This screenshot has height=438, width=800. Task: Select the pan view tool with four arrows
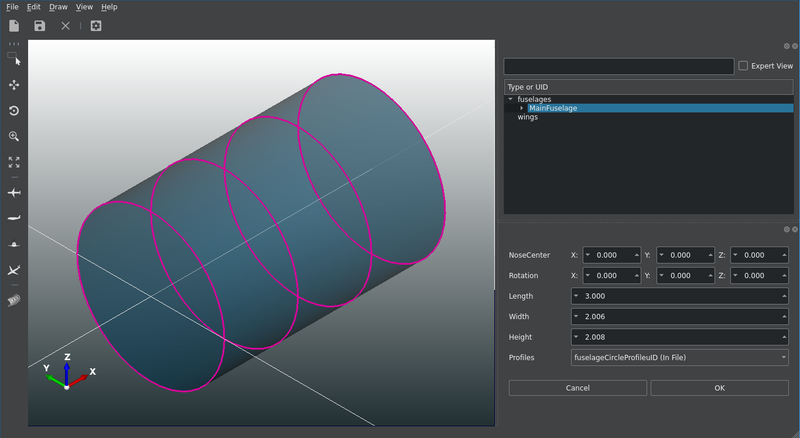pyautogui.click(x=14, y=86)
